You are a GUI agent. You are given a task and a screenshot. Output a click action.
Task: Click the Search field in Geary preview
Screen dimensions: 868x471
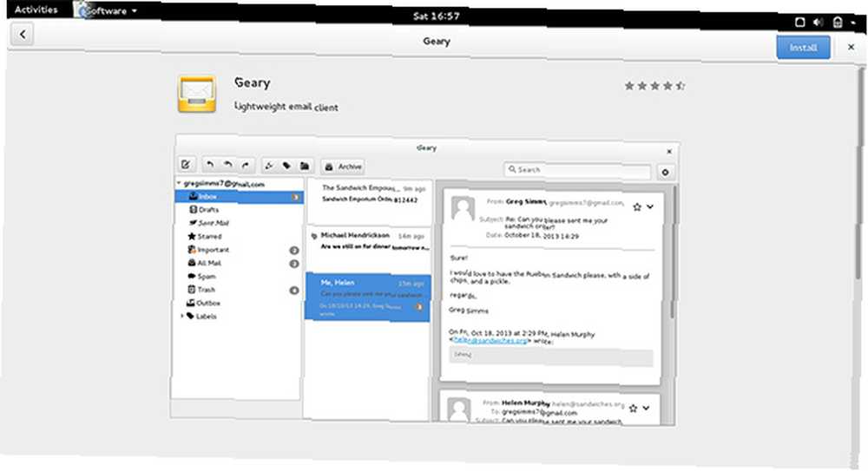[577, 170]
